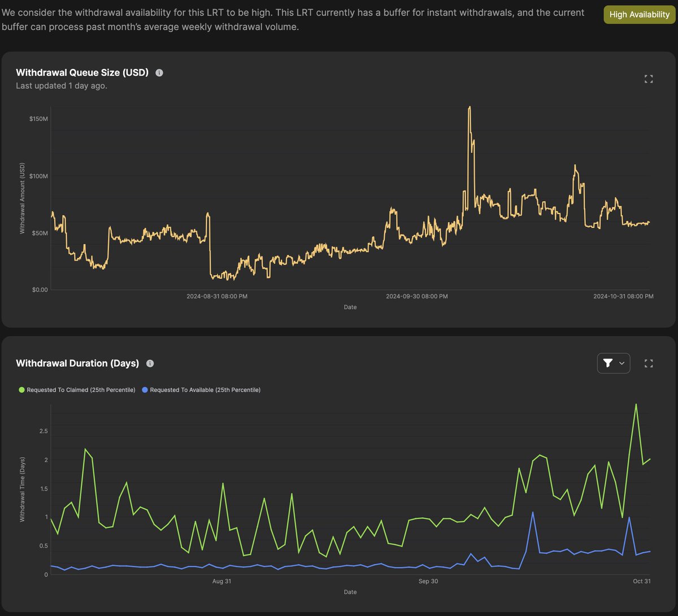Click the High Availability badge
Viewport: 678px width, 616px height.
click(x=639, y=14)
